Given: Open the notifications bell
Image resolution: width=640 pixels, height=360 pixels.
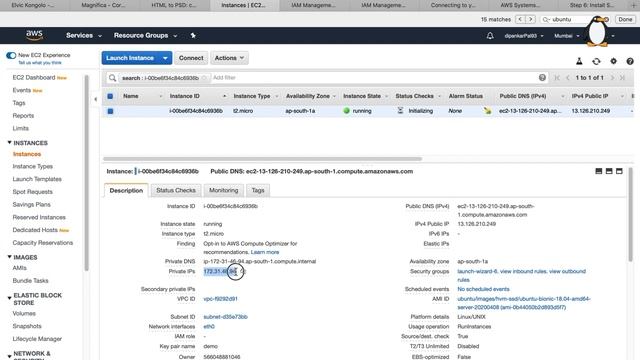Looking at the screenshot, I should [490, 36].
